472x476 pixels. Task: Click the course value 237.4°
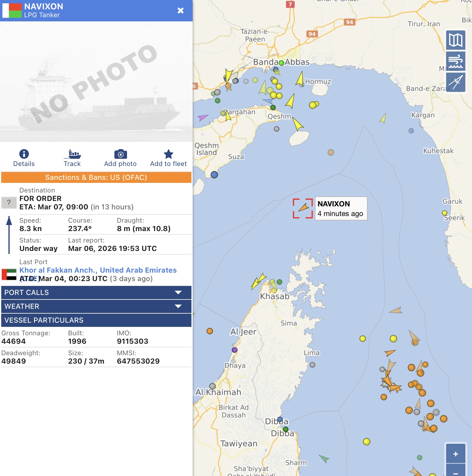point(80,229)
